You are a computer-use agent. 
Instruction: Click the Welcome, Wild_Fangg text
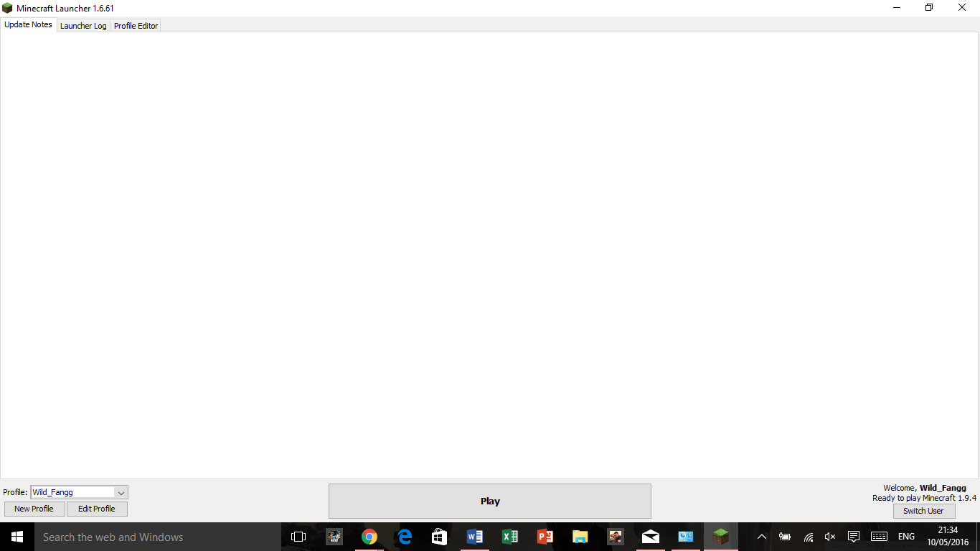coord(925,488)
